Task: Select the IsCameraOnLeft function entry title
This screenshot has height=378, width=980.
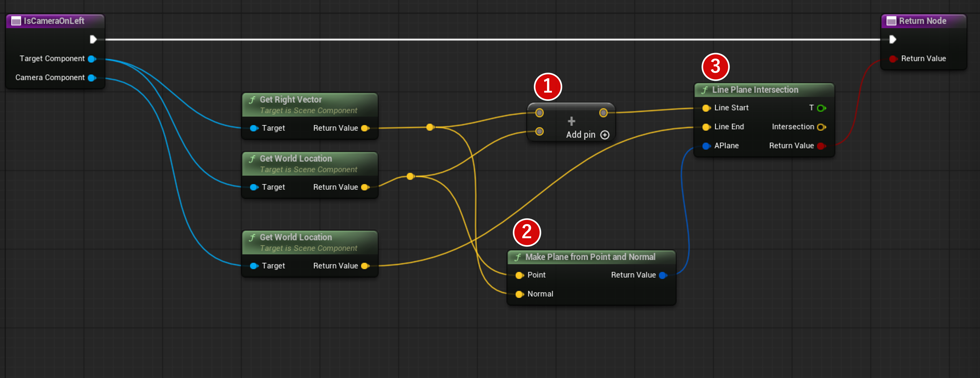Action: (54, 21)
